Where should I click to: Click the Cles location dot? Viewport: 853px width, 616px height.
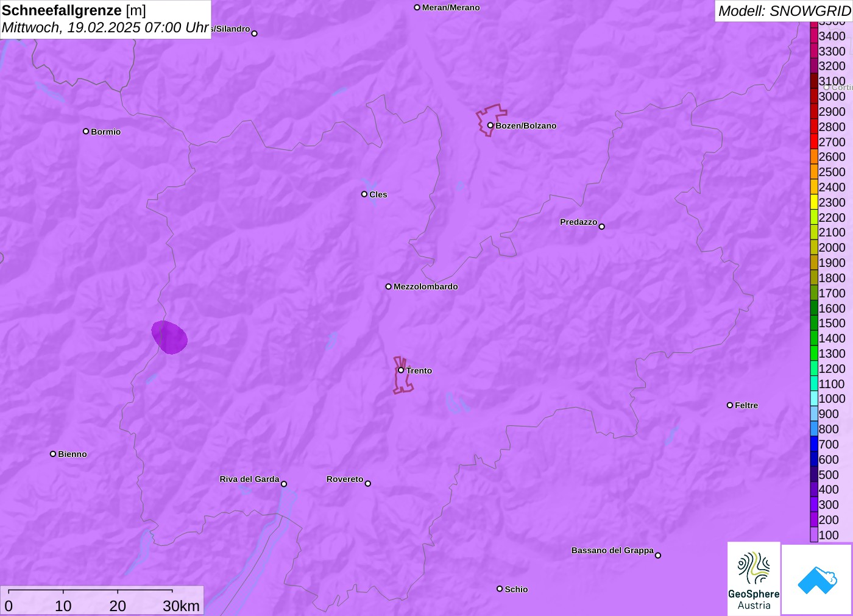pos(364,194)
